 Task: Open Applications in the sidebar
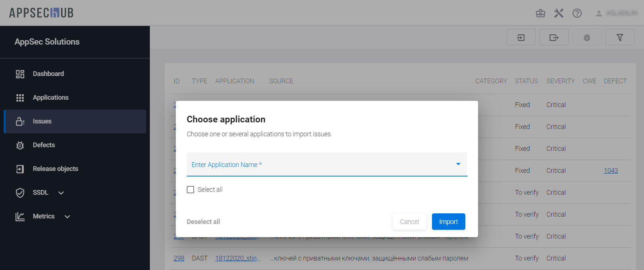tap(50, 98)
